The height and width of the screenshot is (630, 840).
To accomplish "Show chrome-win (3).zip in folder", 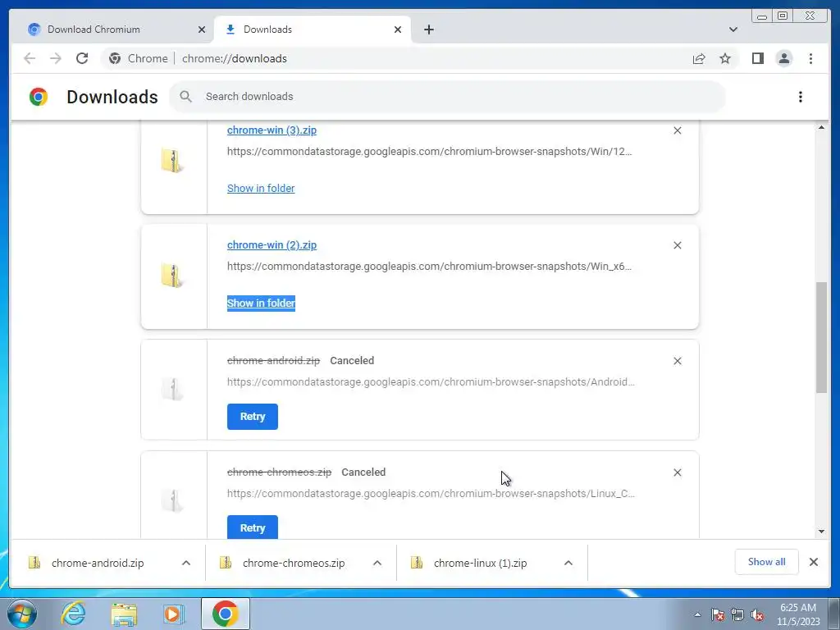I will click(x=261, y=189).
